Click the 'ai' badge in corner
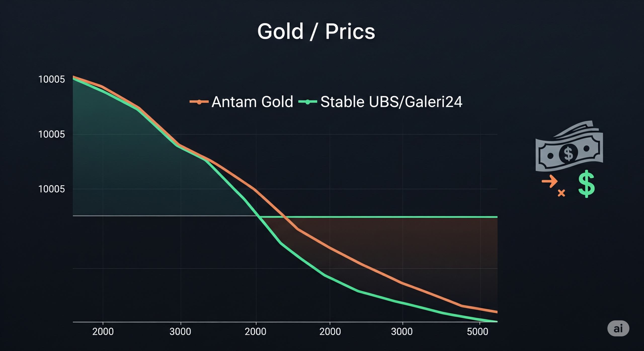Image resolution: width=644 pixels, height=351 pixels. 618,328
